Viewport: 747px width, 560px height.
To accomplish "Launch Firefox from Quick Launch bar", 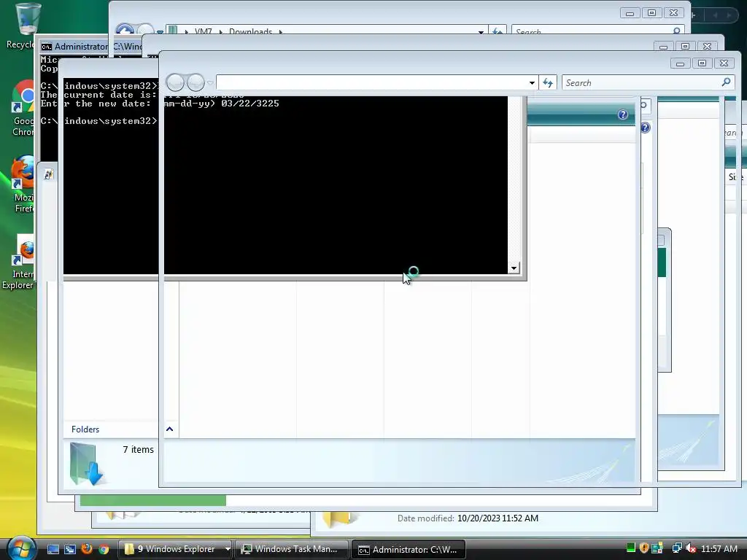I will tap(87, 549).
